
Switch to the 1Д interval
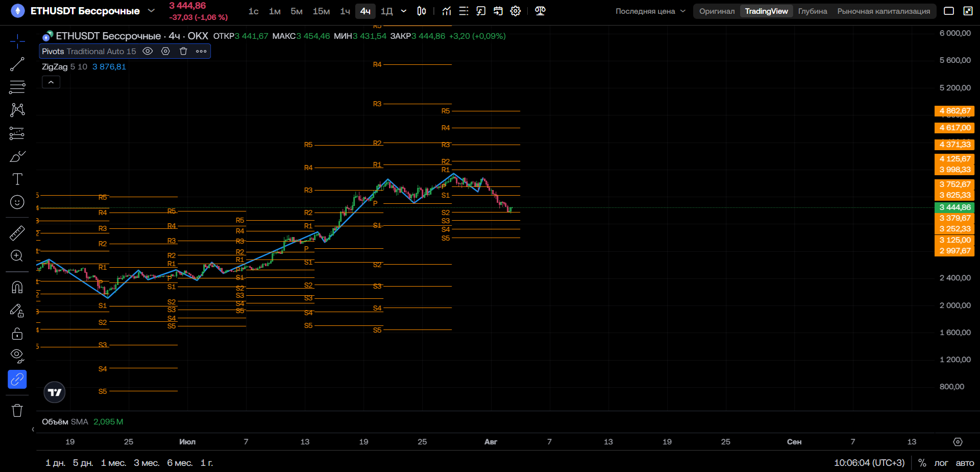pos(387,11)
